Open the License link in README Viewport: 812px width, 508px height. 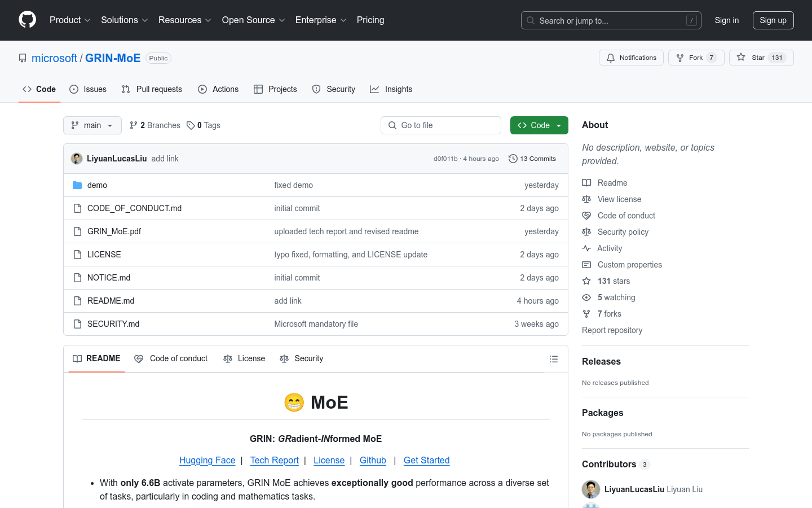tap(329, 461)
